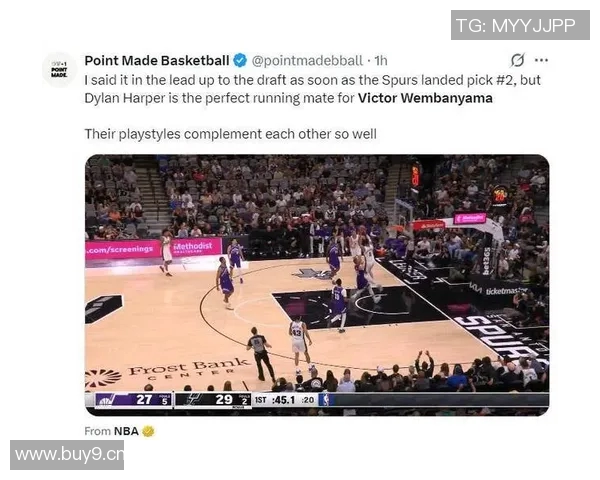Viewport: 600px width, 480px height.
Task: Click the bold Victor Wembanyama text
Action: (x=425, y=98)
